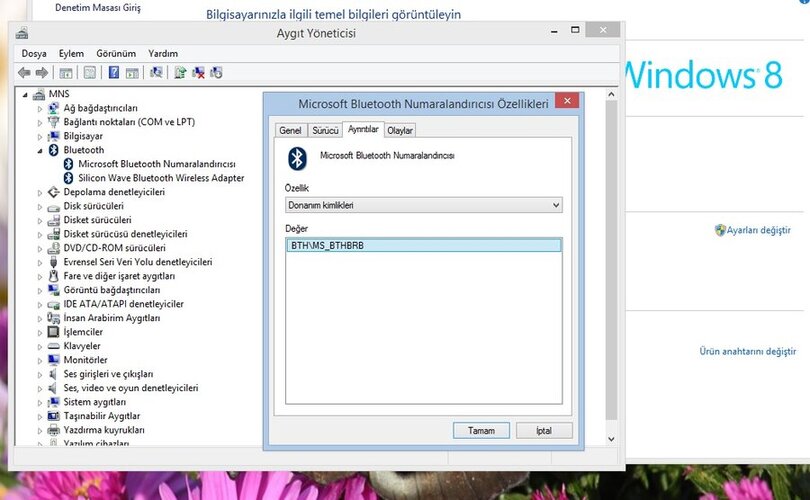Click the large Bluetooth icon in properties dialog
The height and width of the screenshot is (500, 810).
coord(298,159)
